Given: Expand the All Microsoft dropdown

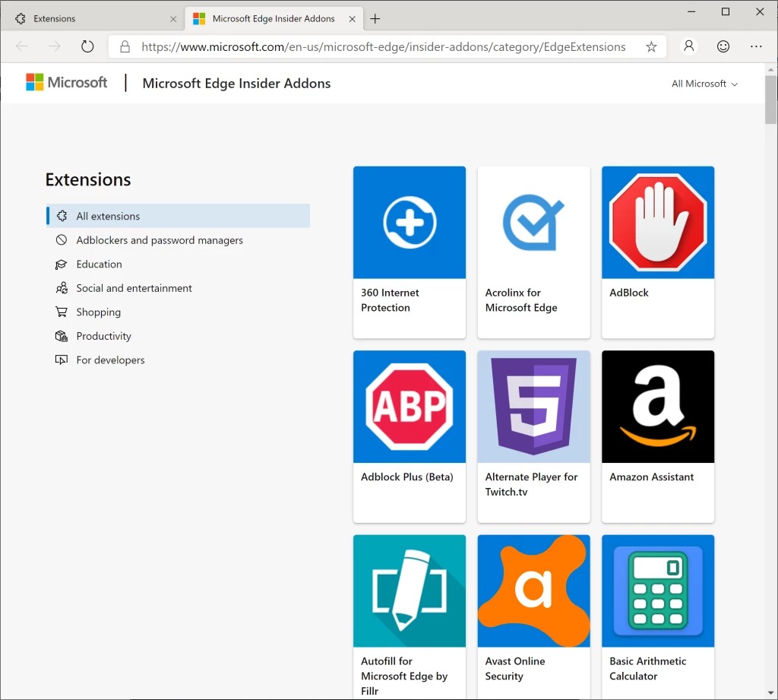Looking at the screenshot, I should (704, 84).
